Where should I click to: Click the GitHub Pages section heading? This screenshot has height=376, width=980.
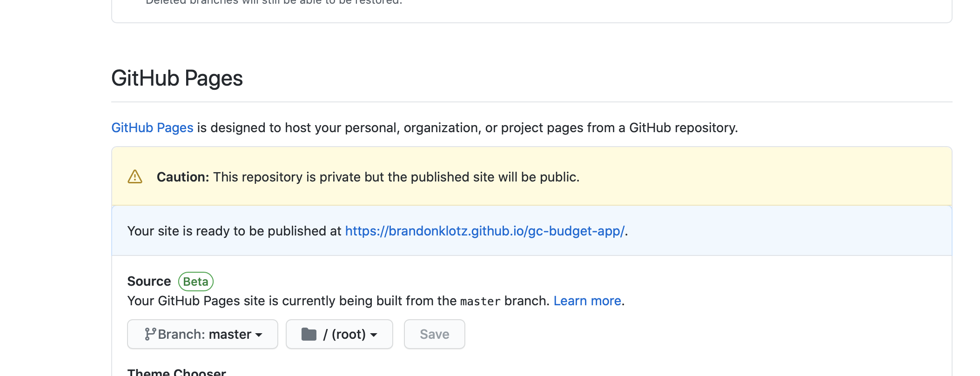click(177, 78)
